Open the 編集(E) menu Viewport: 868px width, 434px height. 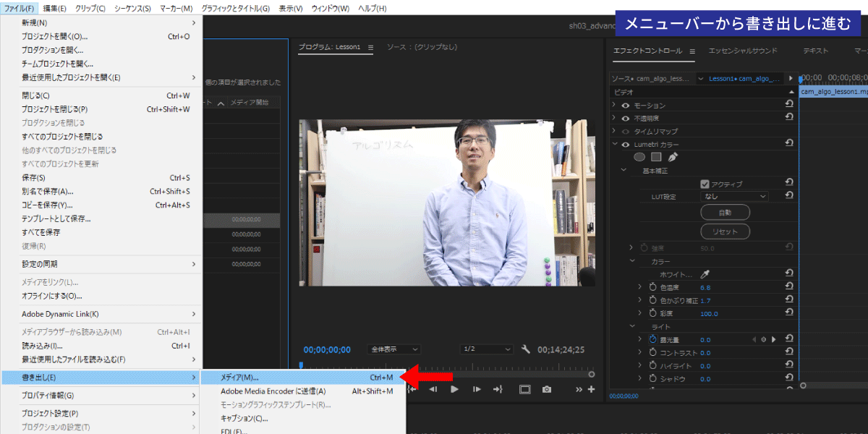click(54, 8)
